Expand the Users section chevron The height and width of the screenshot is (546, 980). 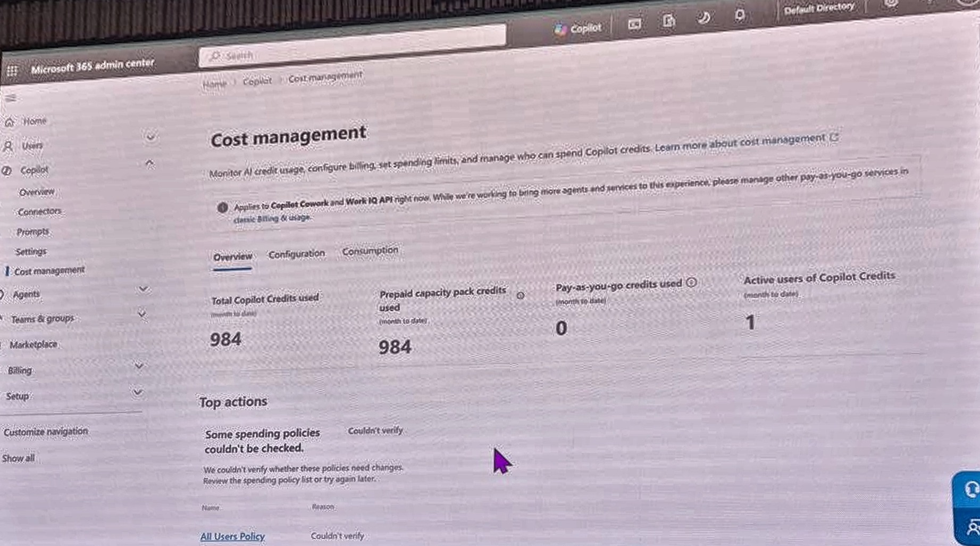pyautogui.click(x=150, y=138)
